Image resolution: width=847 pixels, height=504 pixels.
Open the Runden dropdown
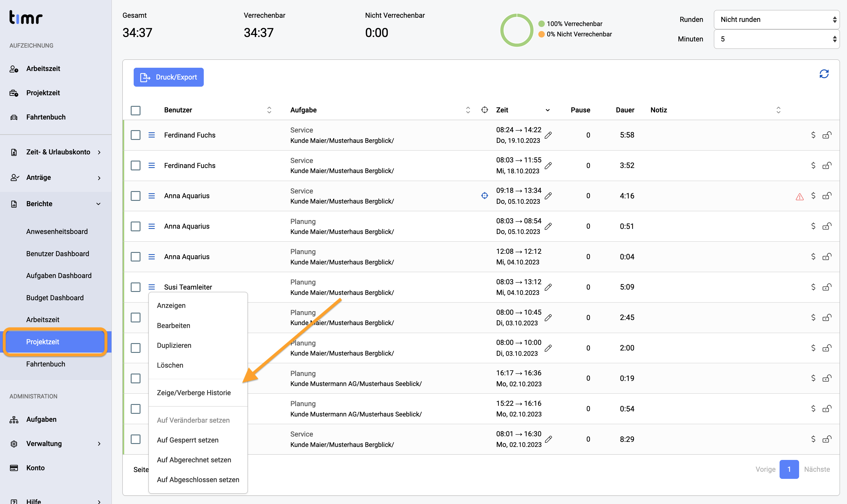click(776, 20)
